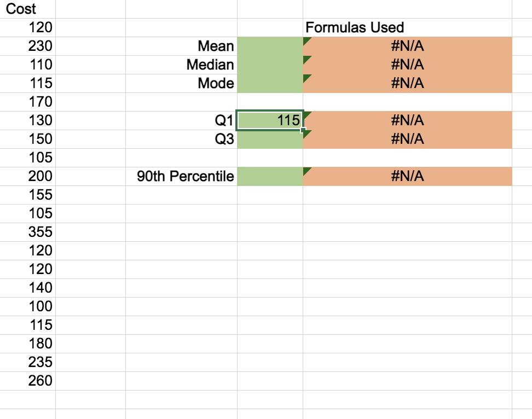Select the Formulas Used header cell
This screenshot has height=419, width=532.
click(407, 27)
